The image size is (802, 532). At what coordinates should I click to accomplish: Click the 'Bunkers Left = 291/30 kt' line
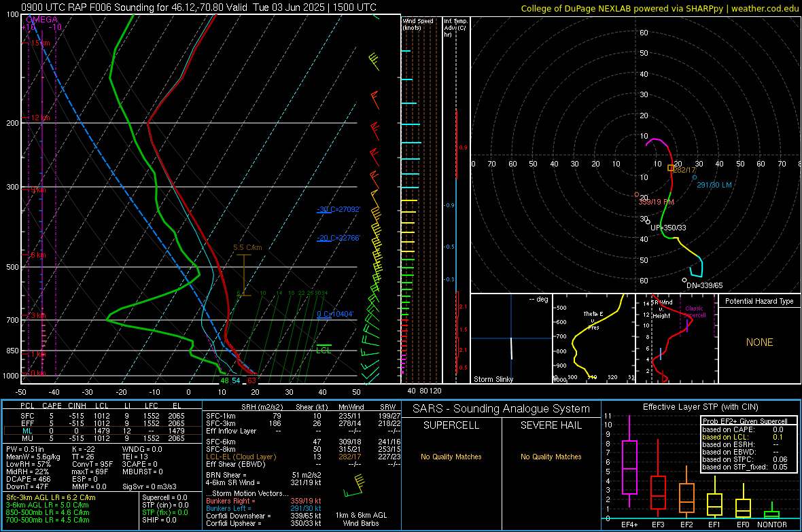[x=264, y=508]
